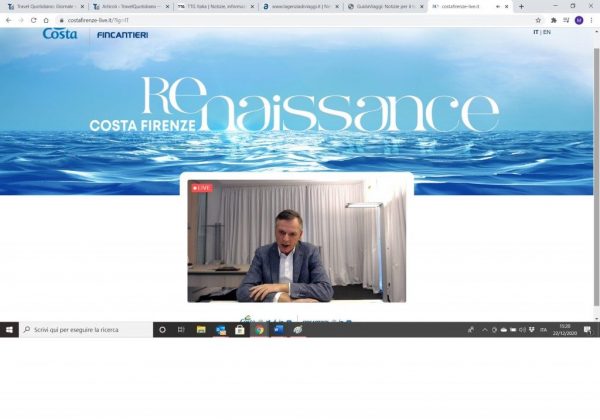Open the Windows Start menu

pos(10,329)
